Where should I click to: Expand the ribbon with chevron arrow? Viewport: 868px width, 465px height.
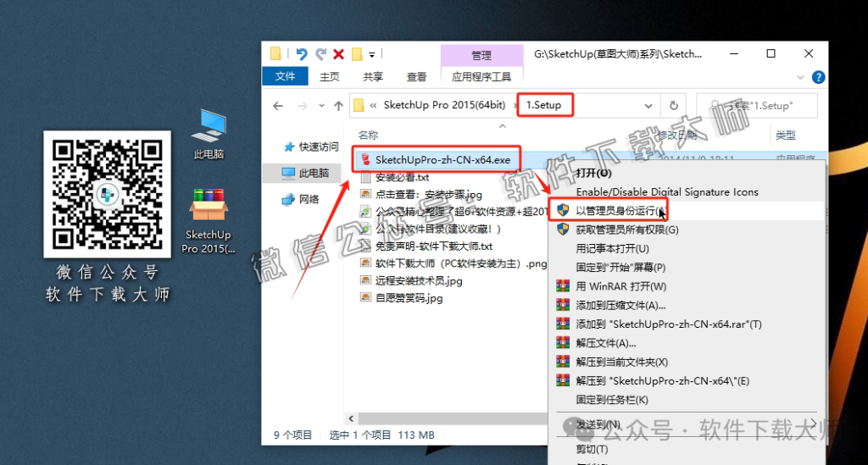click(x=800, y=77)
